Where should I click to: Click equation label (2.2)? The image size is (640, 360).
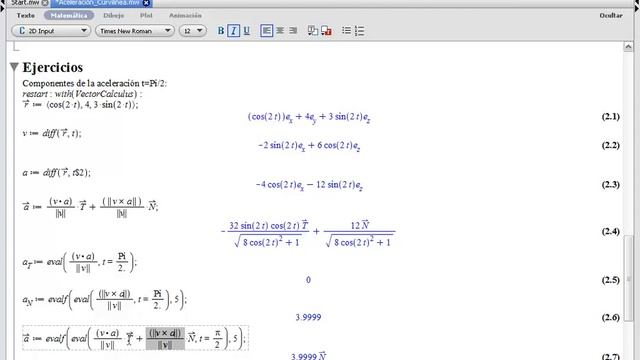pos(611,145)
